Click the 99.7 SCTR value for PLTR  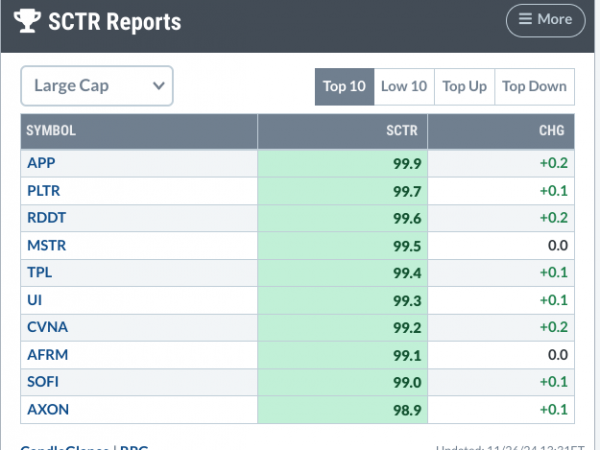point(407,191)
